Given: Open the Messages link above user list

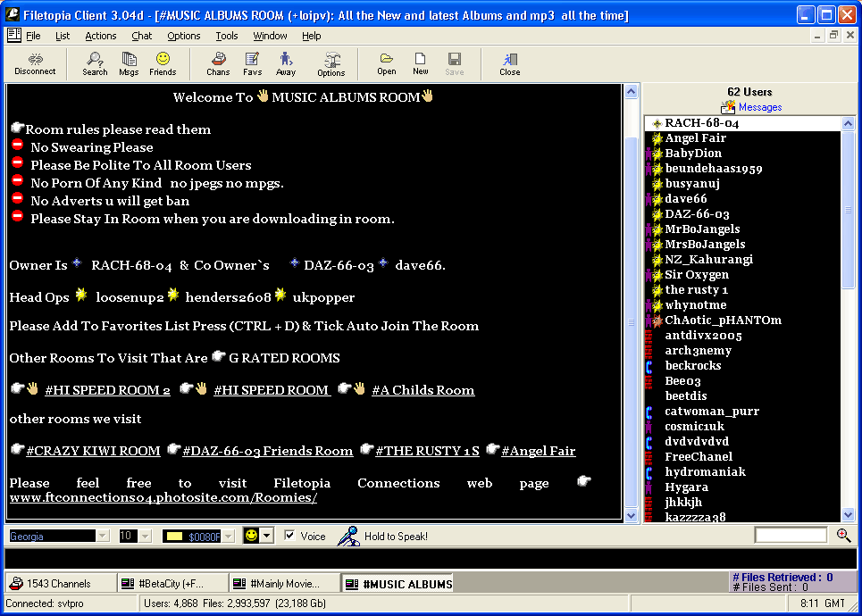Looking at the screenshot, I should (759, 107).
